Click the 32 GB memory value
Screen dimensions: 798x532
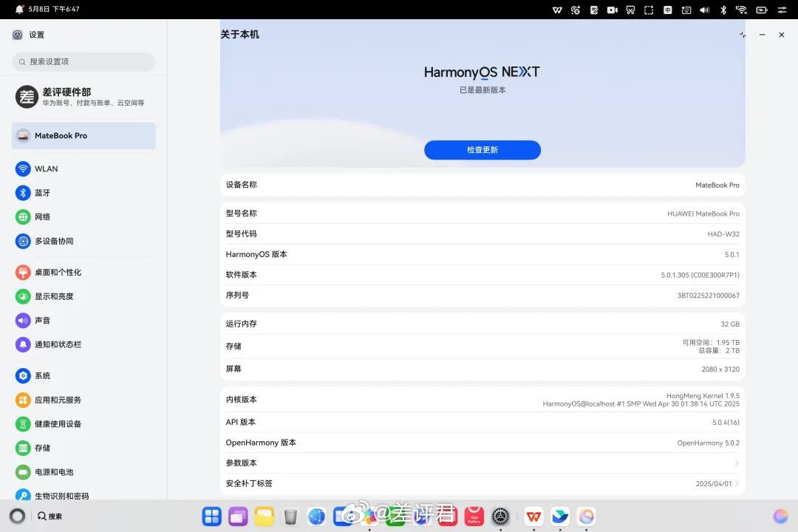[x=730, y=324]
